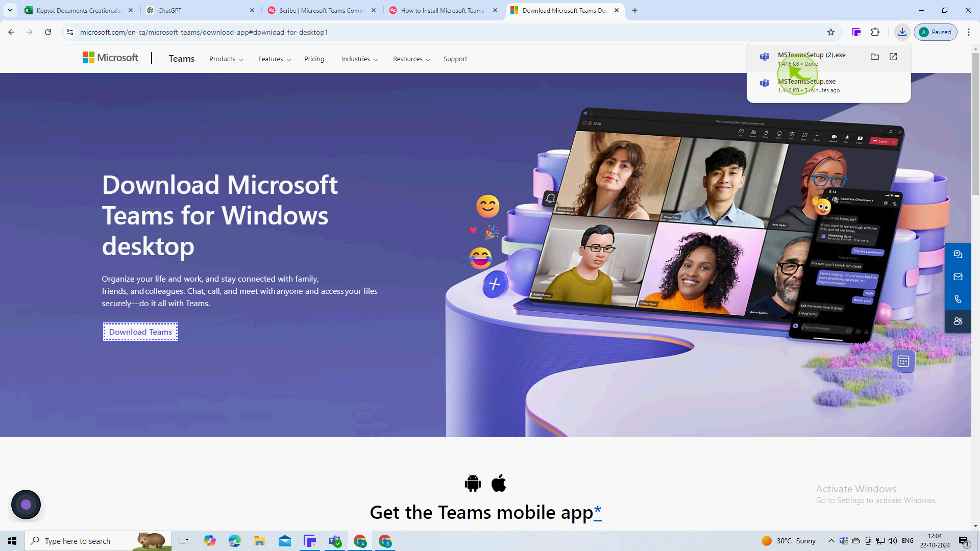The height and width of the screenshot is (551, 980).
Task: Expand the Products menu
Action: pos(226,59)
